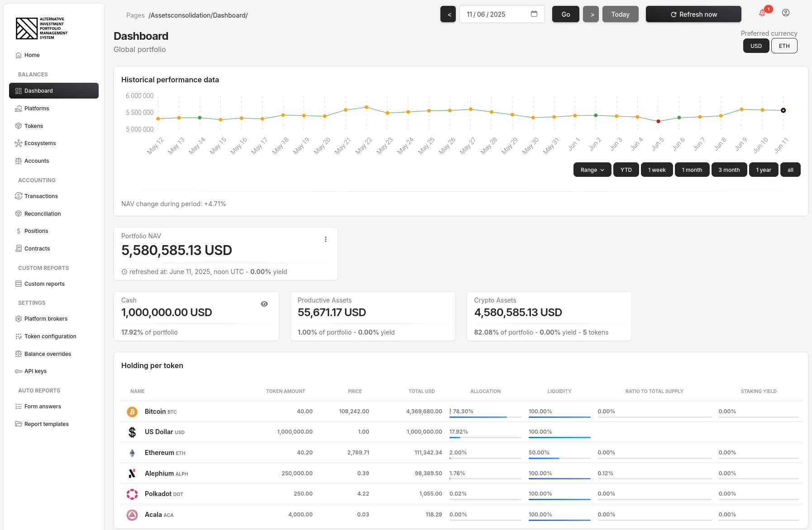The height and width of the screenshot is (530, 812).
Task: Click the Bitcoin token icon
Action: pos(132,412)
